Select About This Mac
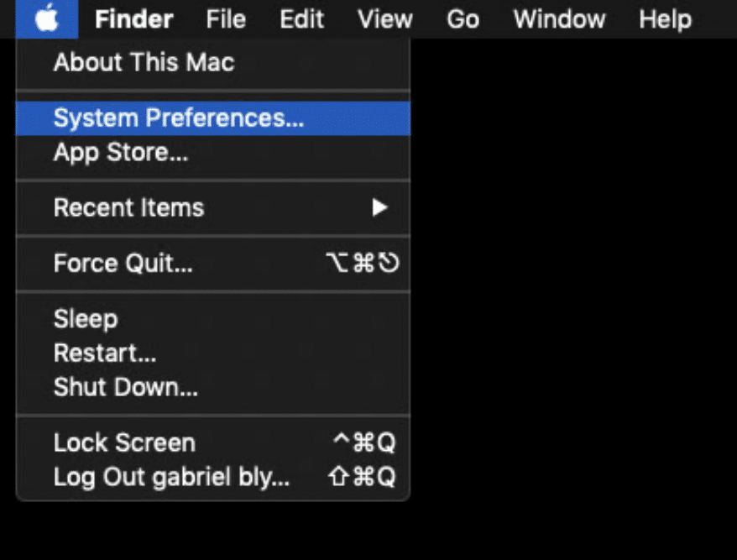Image resolution: width=737 pixels, height=560 pixels. click(x=144, y=62)
